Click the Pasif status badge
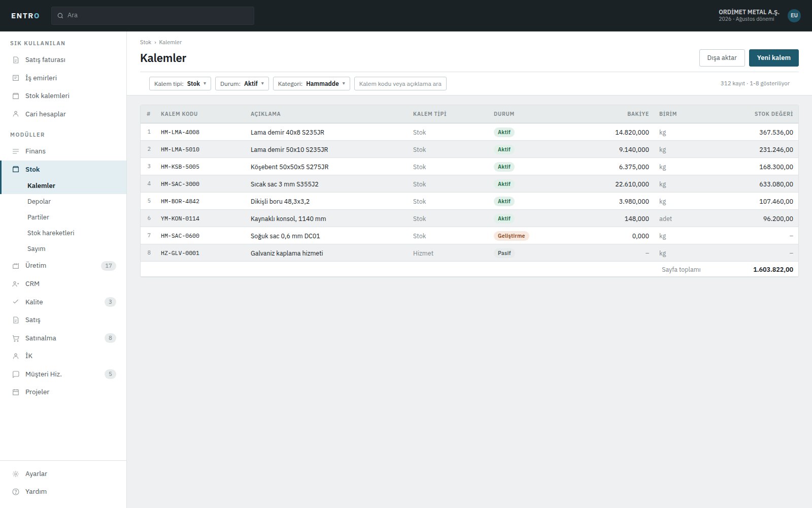The width and height of the screenshot is (812, 508). click(x=504, y=253)
